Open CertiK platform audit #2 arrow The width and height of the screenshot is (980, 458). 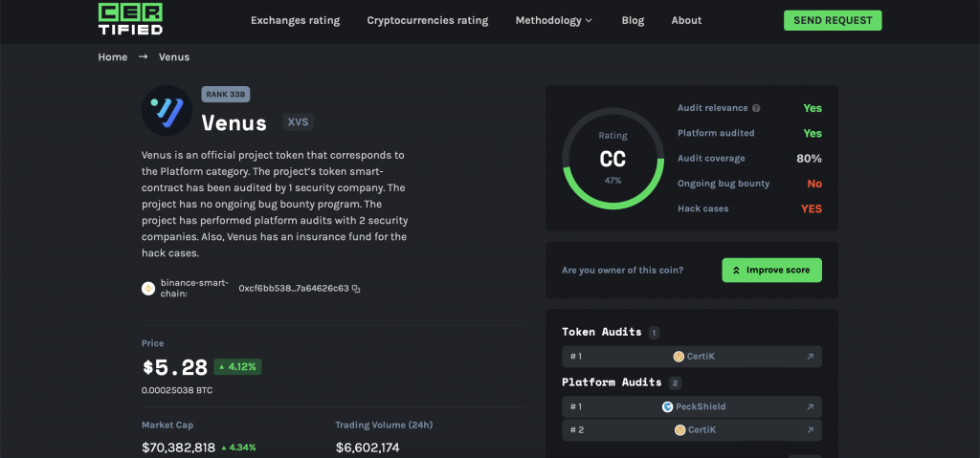(810, 430)
